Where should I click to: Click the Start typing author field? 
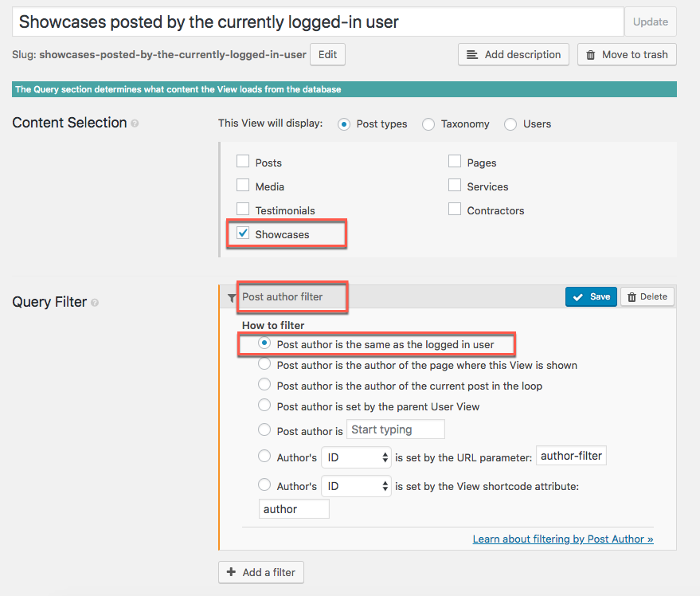coord(396,429)
